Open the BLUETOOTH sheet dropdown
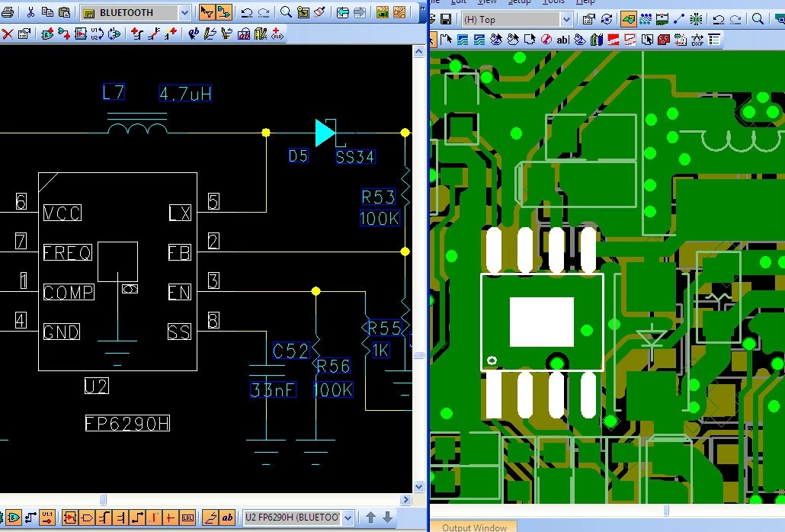The height and width of the screenshot is (532, 785). pyautogui.click(x=184, y=12)
